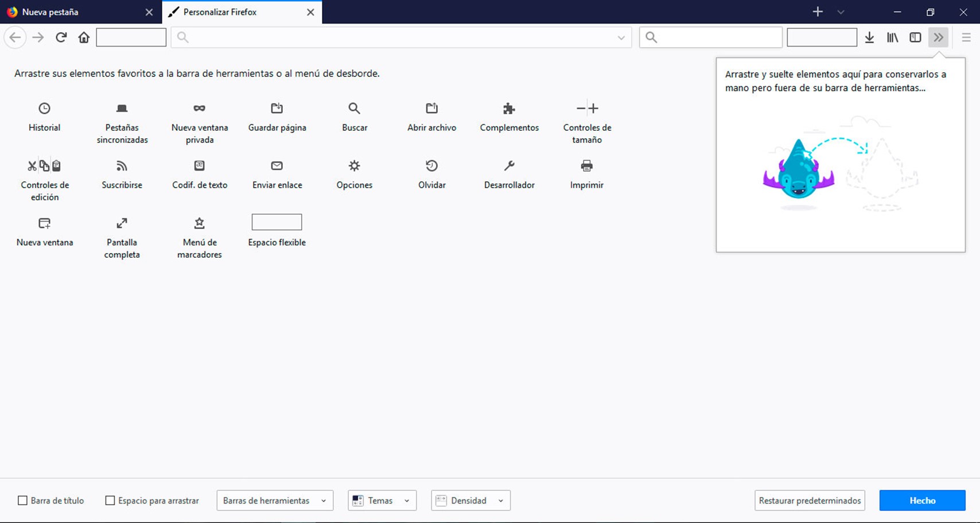980x523 pixels.
Task: Close the Nueva pestaña tab
Action: click(x=149, y=12)
